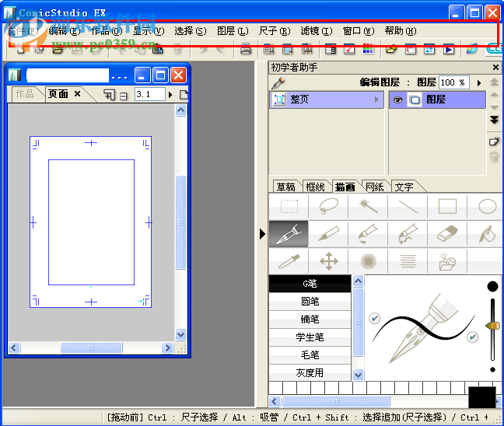Switch to the 网纸 tab
This screenshot has width=504, height=426.
tap(374, 187)
